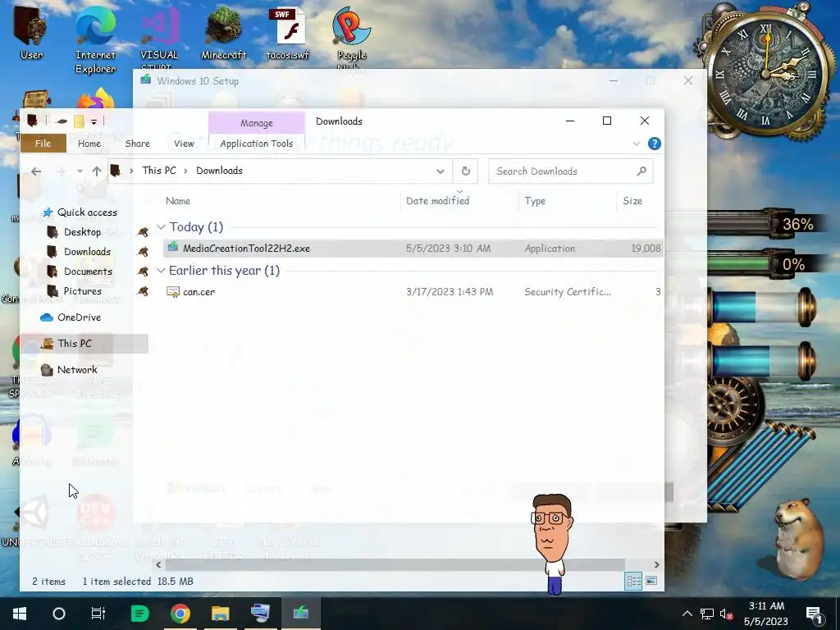Image resolution: width=840 pixels, height=630 pixels.
Task: Sort by the Type column
Action: click(535, 201)
